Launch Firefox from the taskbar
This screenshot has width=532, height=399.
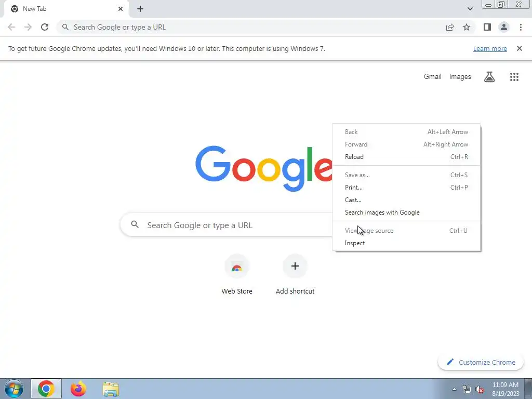pos(78,389)
